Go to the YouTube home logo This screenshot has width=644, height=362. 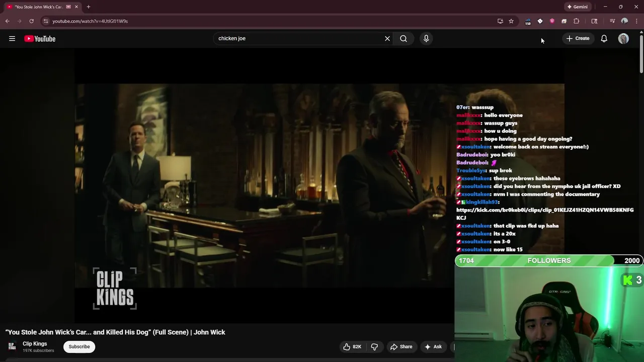[x=40, y=39]
